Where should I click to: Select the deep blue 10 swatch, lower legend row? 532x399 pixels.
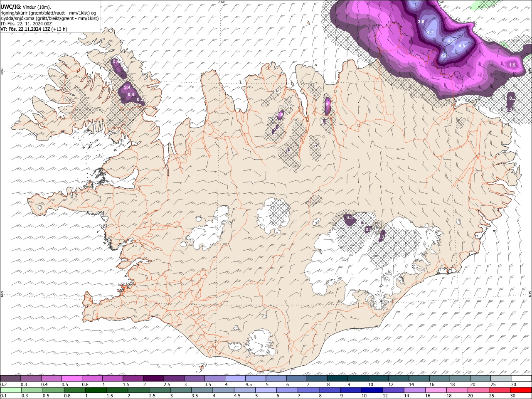coord(372,390)
